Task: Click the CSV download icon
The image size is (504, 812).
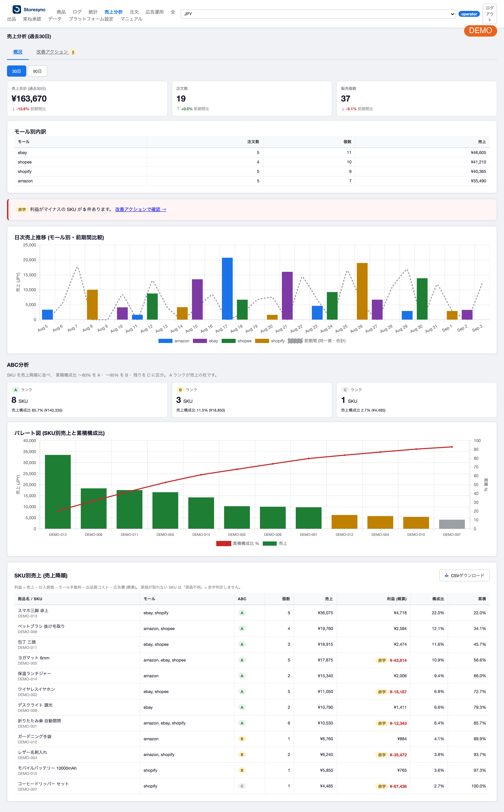Action: pos(446,575)
